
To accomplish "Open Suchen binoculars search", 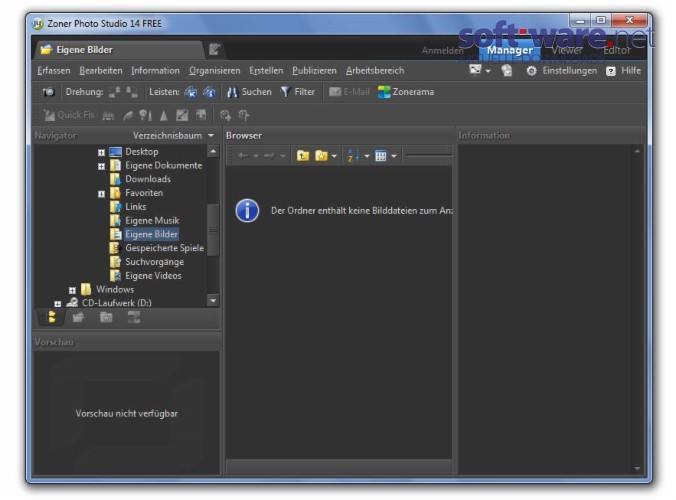I will (x=249, y=92).
